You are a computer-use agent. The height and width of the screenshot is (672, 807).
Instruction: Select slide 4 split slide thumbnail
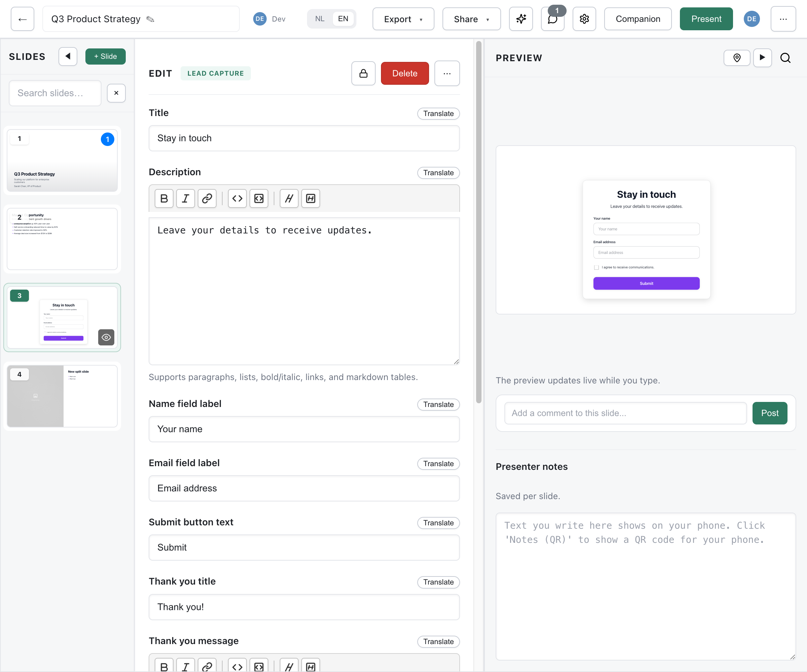click(62, 396)
